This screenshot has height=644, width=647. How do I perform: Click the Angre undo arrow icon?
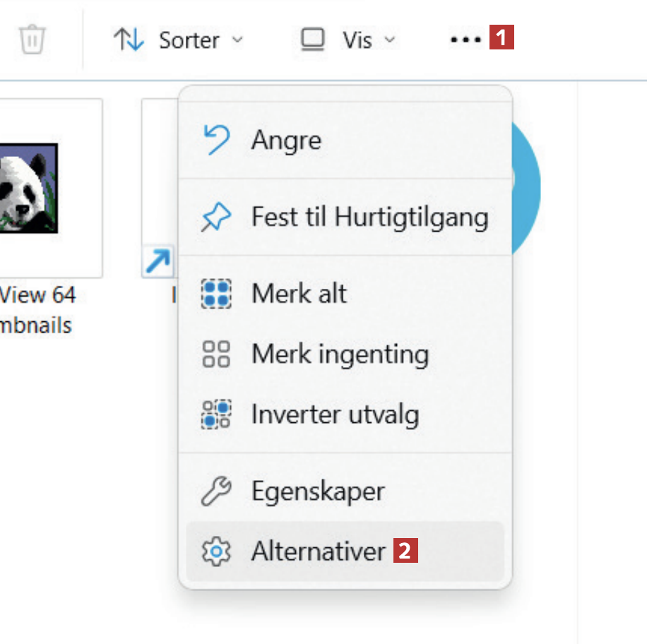[216, 140]
